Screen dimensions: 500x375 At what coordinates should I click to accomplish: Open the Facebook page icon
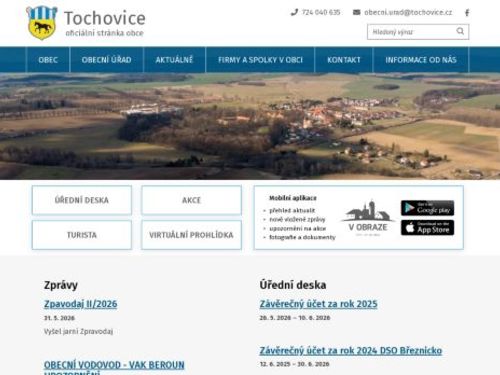[467, 13]
